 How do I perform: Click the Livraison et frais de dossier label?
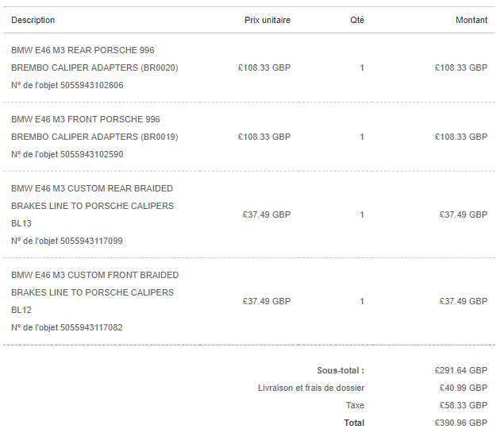311,388
